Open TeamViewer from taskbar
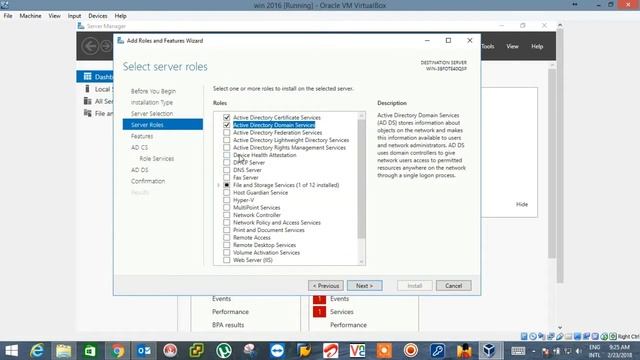This screenshot has width=640, height=360. [x=277, y=351]
